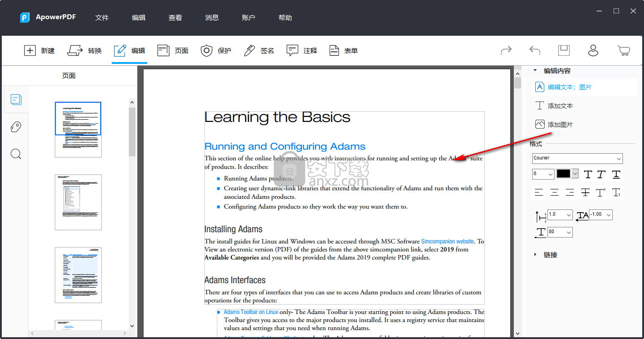Select the 编辑 edit toolbar tab

pyautogui.click(x=130, y=50)
